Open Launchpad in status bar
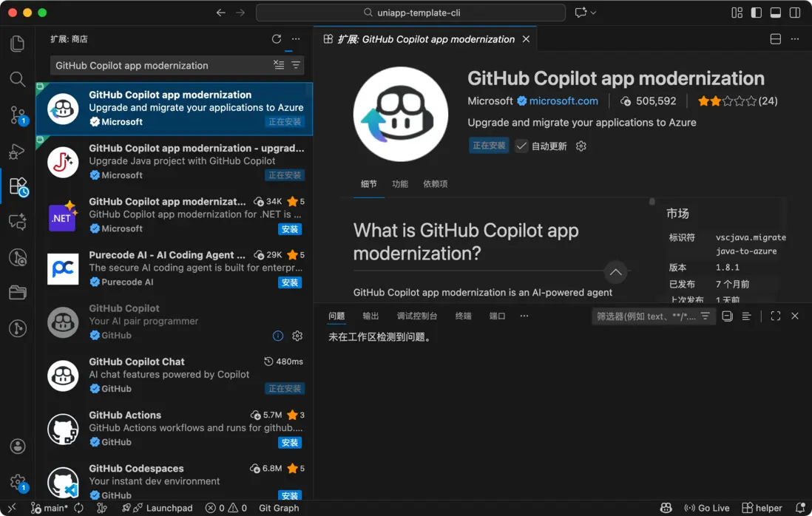Screen dimensions: 812x516 click(157, 508)
